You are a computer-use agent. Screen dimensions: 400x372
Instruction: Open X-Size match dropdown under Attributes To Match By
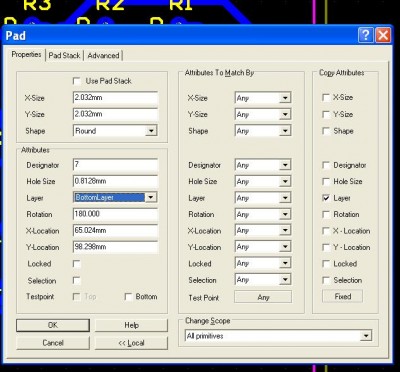(263, 98)
